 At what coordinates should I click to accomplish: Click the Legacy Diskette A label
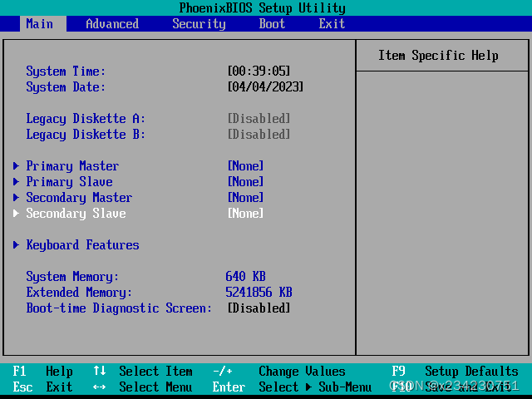86,118
